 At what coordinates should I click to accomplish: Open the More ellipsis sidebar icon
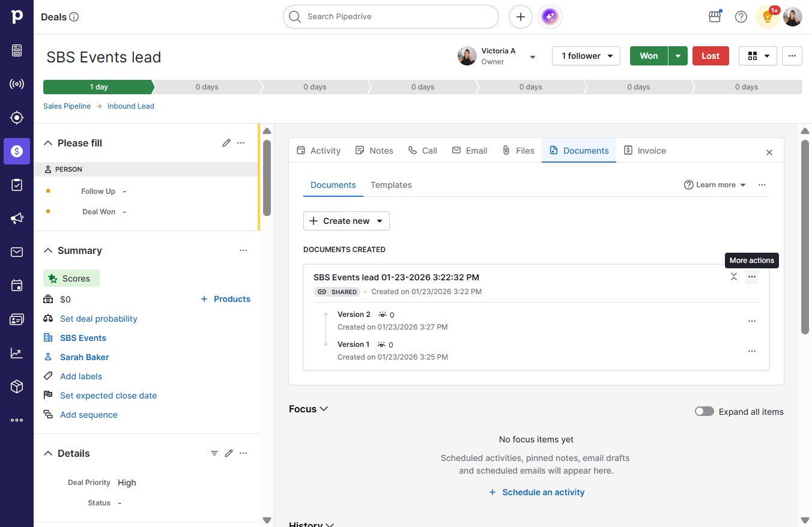pyautogui.click(x=17, y=420)
